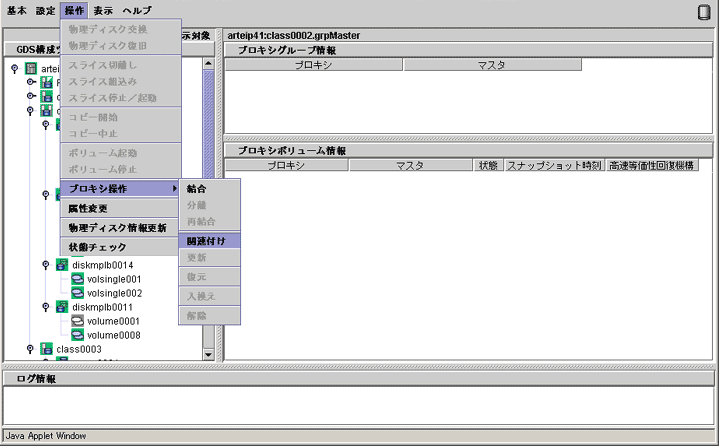Click 属性変更 in the 操作 menu
Viewport: 719px width, 446px height.
88,209
